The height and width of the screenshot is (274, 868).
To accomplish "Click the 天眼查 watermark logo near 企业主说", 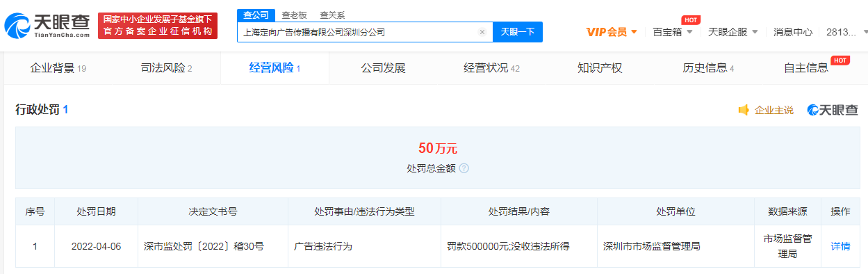I will point(833,110).
